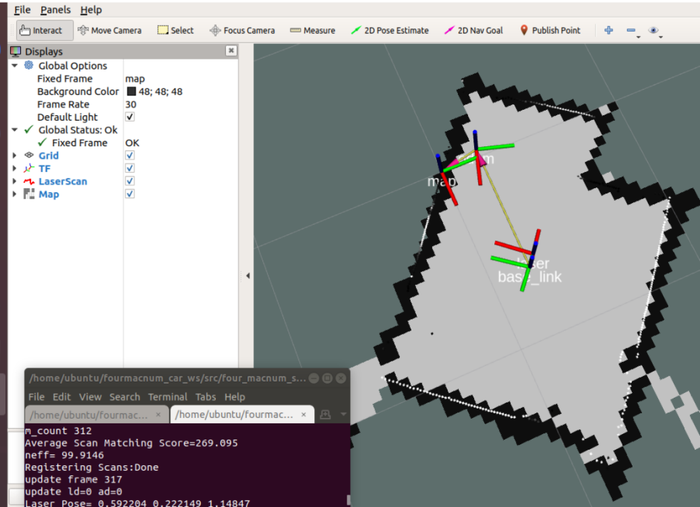Viewport: 700px width, 507px height.
Task: Collapse the Global Status section
Action: point(15,130)
